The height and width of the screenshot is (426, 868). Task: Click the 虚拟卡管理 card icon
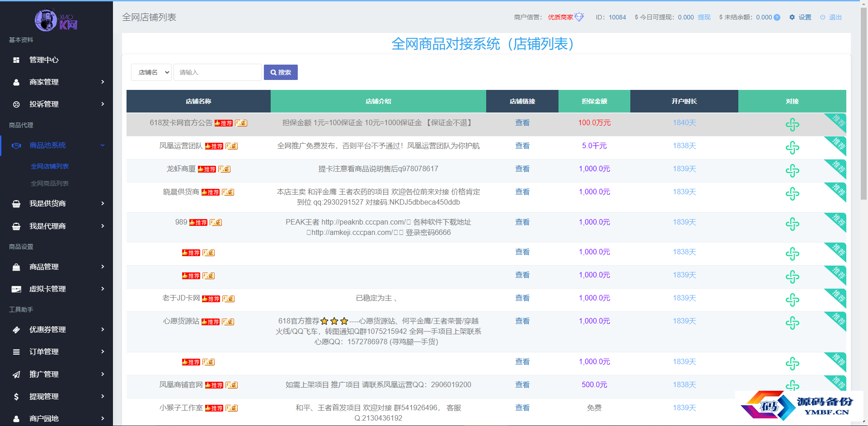pyautogui.click(x=16, y=289)
